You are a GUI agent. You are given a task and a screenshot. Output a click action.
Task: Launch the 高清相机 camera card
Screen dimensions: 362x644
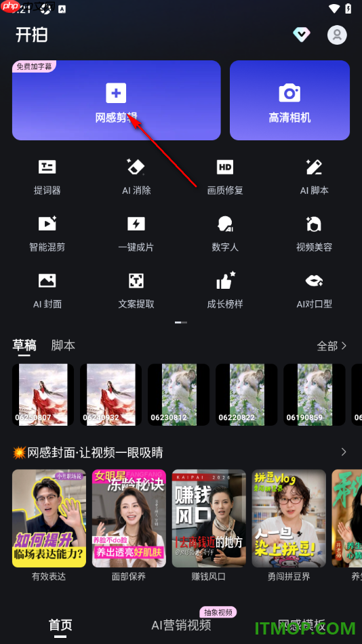point(289,100)
